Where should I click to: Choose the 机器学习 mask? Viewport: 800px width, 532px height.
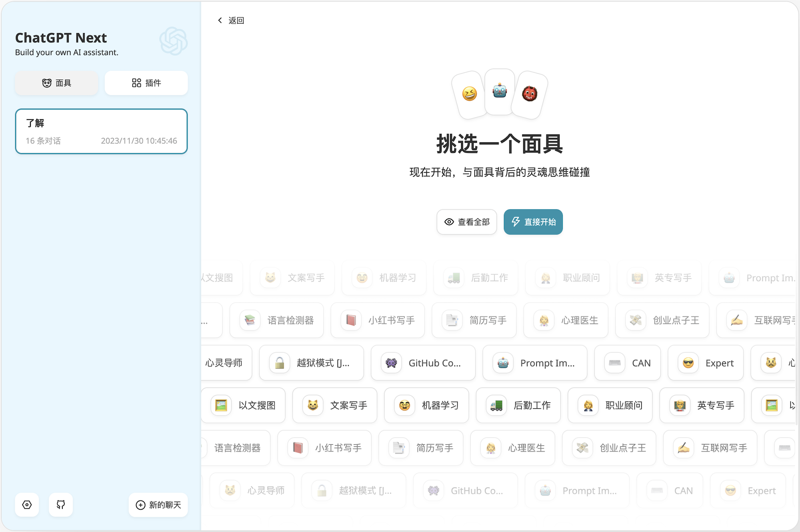click(x=426, y=405)
